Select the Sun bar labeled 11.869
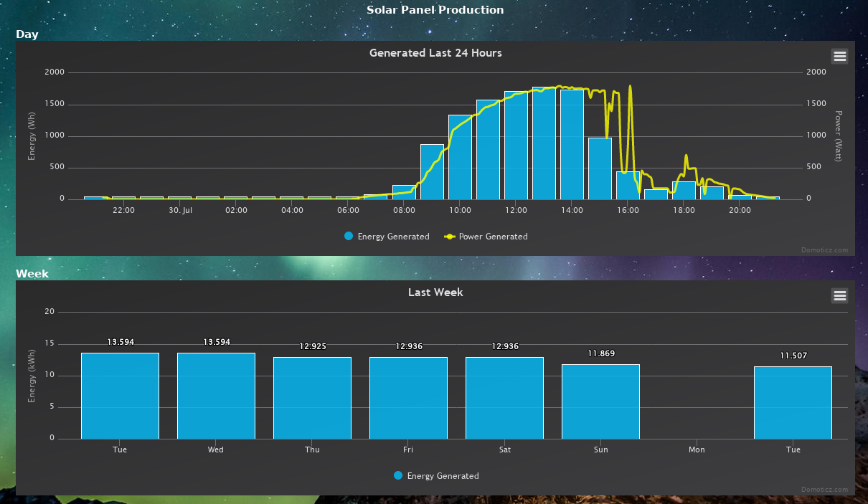This screenshot has height=504, width=868. click(x=600, y=401)
